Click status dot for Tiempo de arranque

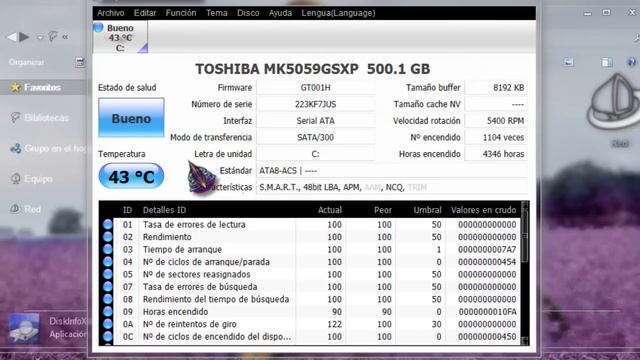(108, 249)
